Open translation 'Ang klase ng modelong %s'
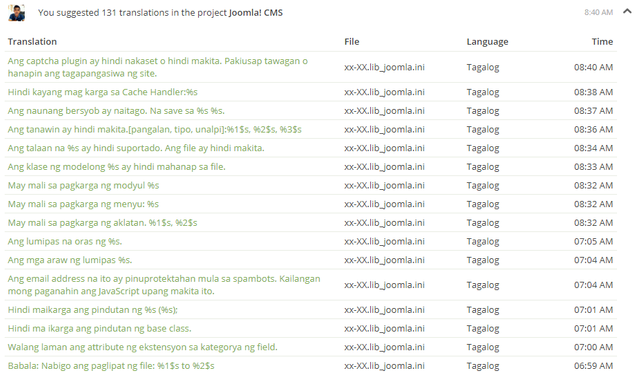Screen dimensions: 640x372 (116, 167)
